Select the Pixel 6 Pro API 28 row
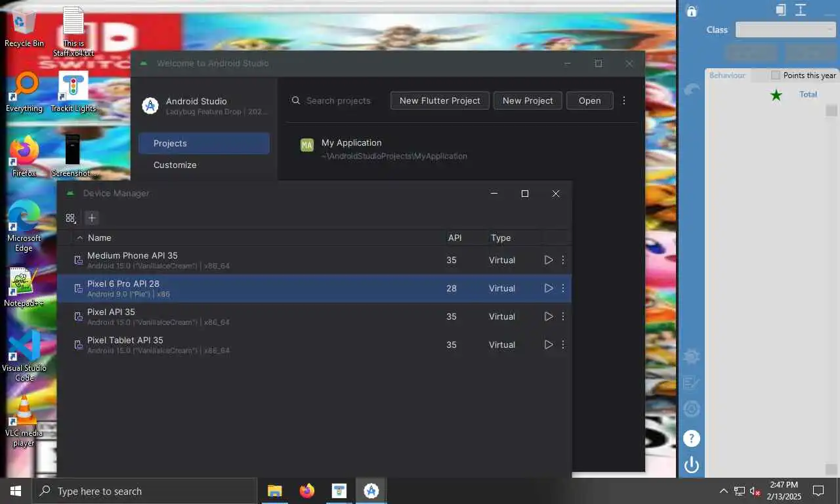This screenshot has height=504, width=840. click(314, 288)
